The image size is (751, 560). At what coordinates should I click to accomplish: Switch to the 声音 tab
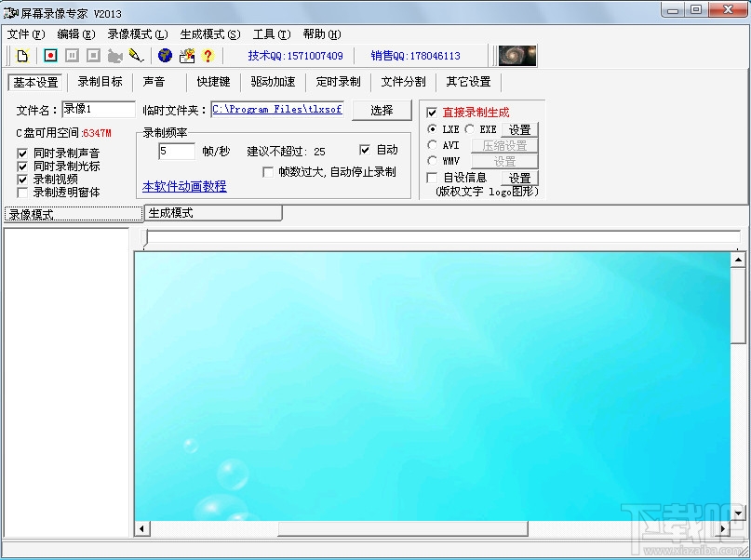pos(154,82)
